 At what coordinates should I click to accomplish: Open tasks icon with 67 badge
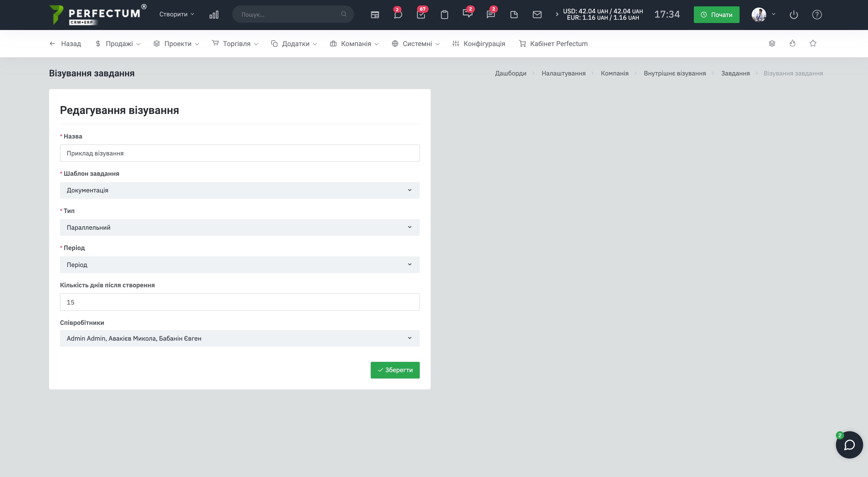point(421,15)
